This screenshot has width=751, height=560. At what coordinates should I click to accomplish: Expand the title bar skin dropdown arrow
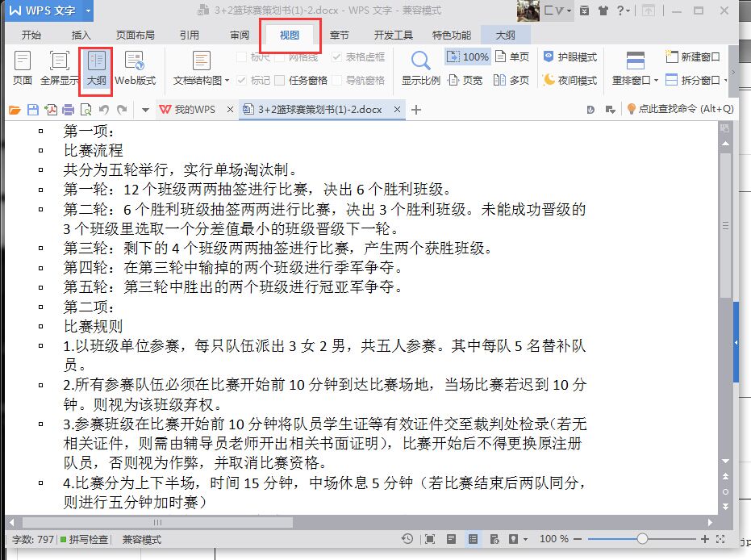(x=569, y=10)
